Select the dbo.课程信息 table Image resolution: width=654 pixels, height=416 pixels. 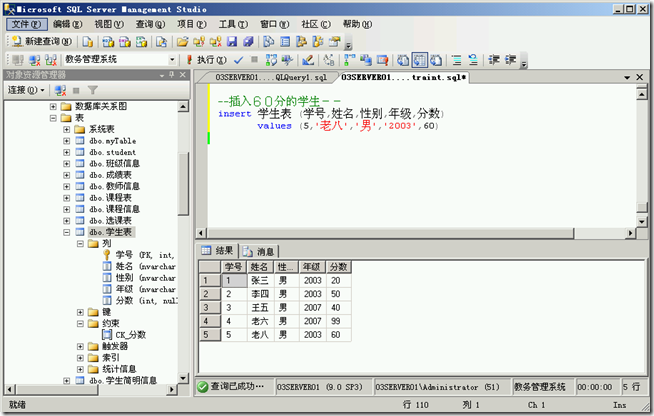tap(114, 209)
